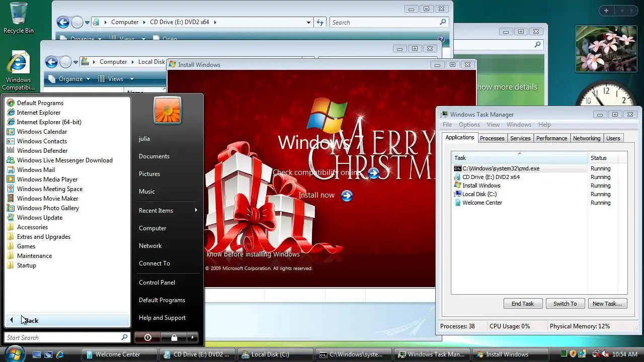644x362 pixels.
Task: Click refresh button in CD Drive window
Action: tap(320, 23)
